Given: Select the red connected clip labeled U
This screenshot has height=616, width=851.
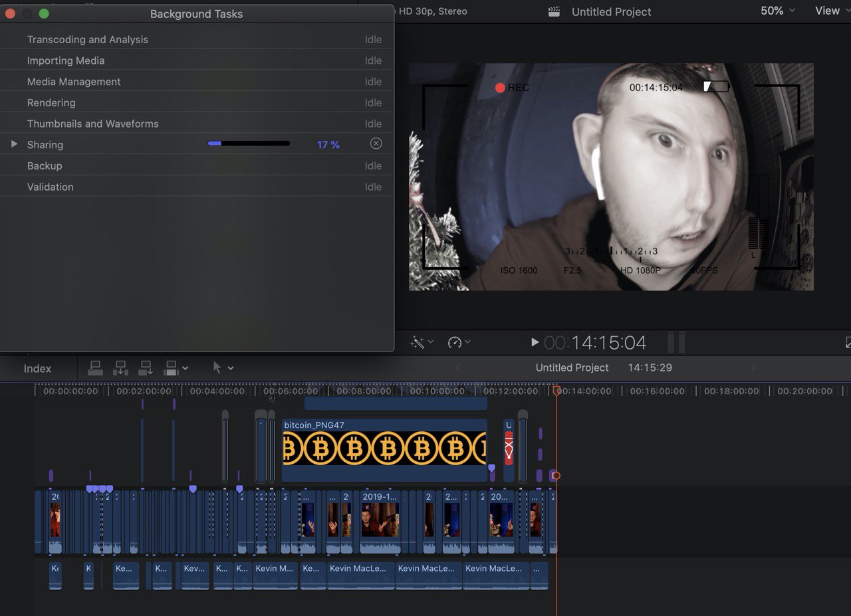Looking at the screenshot, I should (x=509, y=450).
